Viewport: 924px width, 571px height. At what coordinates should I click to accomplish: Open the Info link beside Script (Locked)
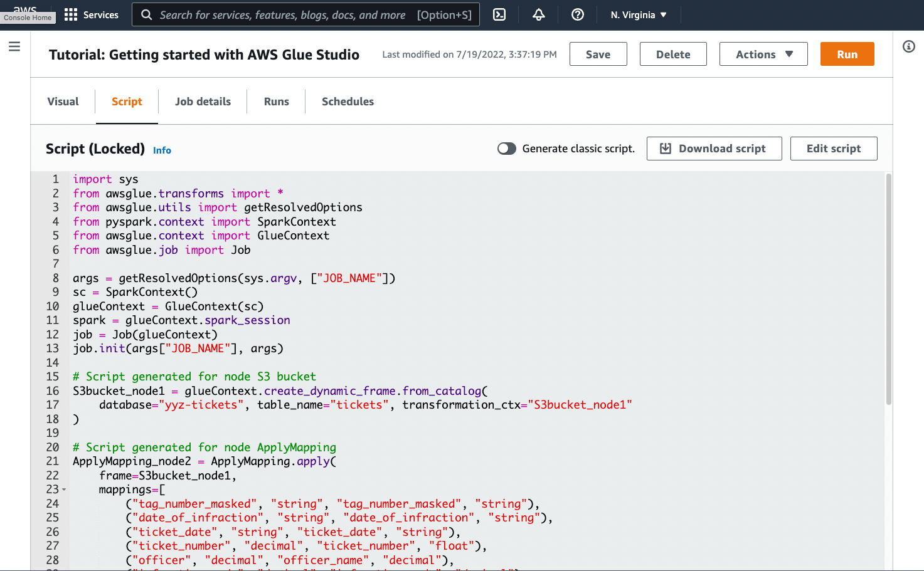162,150
